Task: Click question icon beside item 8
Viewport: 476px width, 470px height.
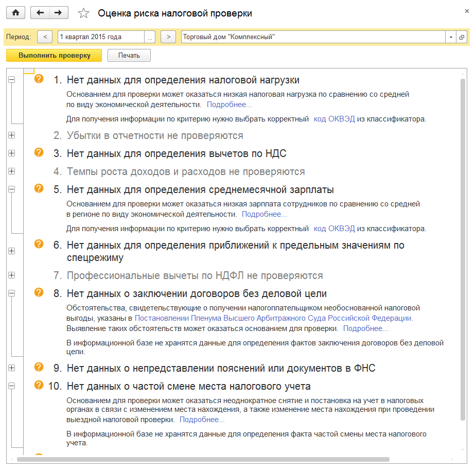Action: coord(39,292)
